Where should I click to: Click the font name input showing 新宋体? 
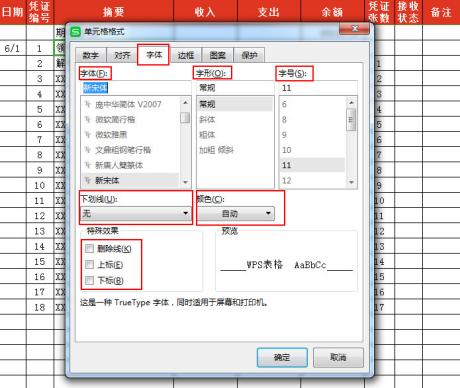[136, 88]
